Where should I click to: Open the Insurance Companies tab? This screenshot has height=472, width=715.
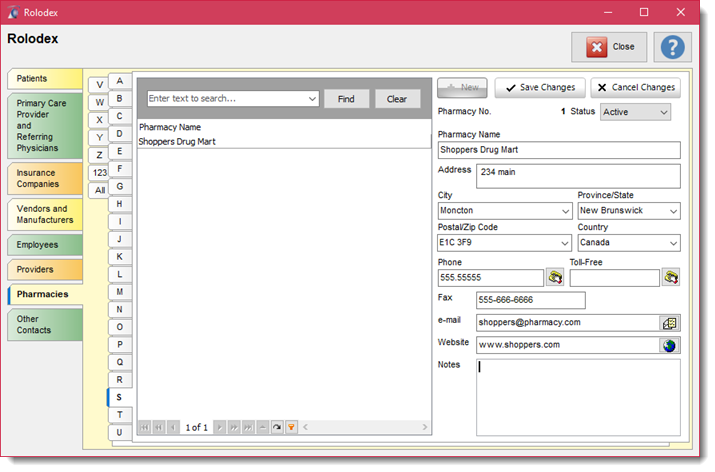click(44, 178)
